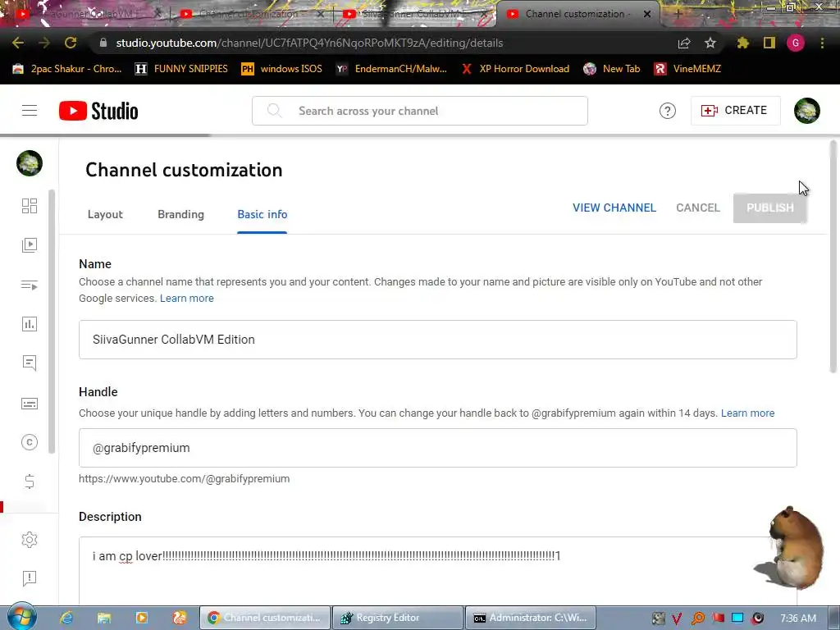Click the Description text area
The height and width of the screenshot is (630, 840).
coord(438,571)
